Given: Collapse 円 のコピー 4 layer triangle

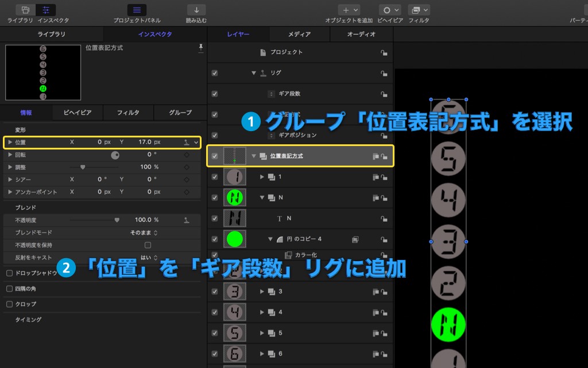Looking at the screenshot, I should click(x=270, y=239).
